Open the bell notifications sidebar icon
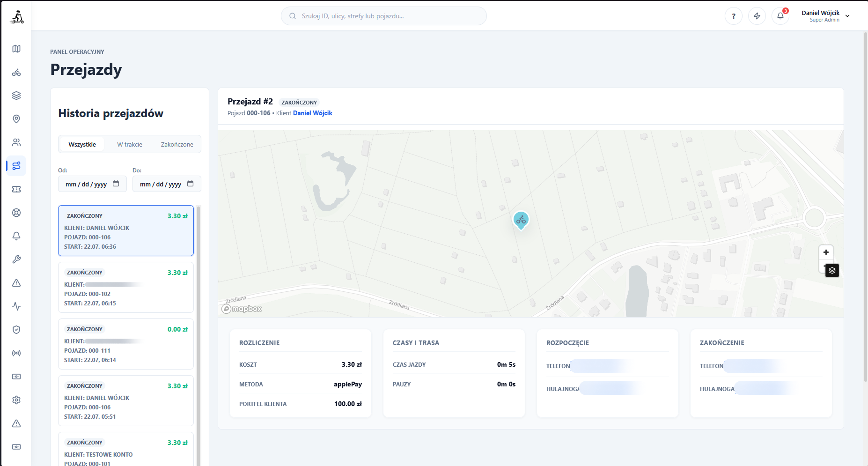Screen dimensions: 868x466 pyautogui.click(x=16, y=236)
